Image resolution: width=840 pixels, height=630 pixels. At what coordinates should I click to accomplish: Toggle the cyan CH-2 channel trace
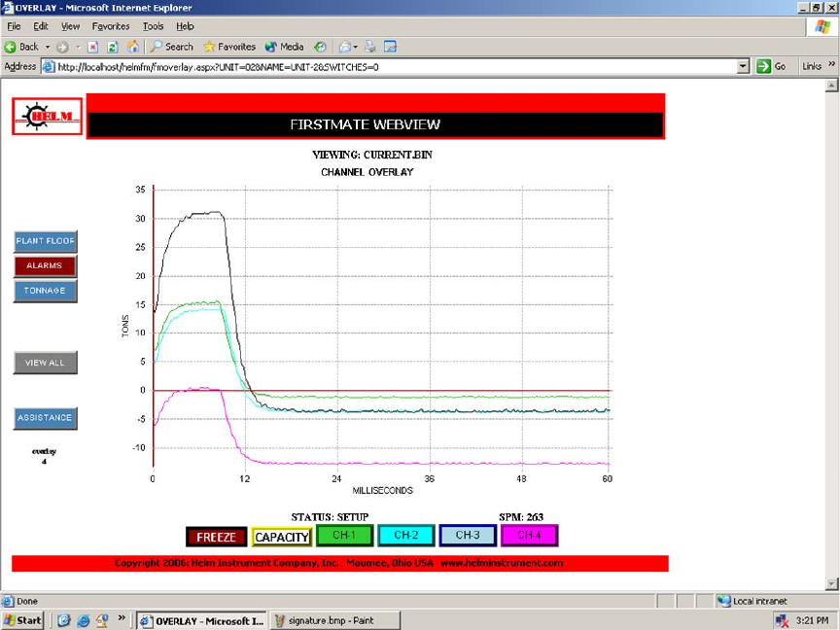406,535
